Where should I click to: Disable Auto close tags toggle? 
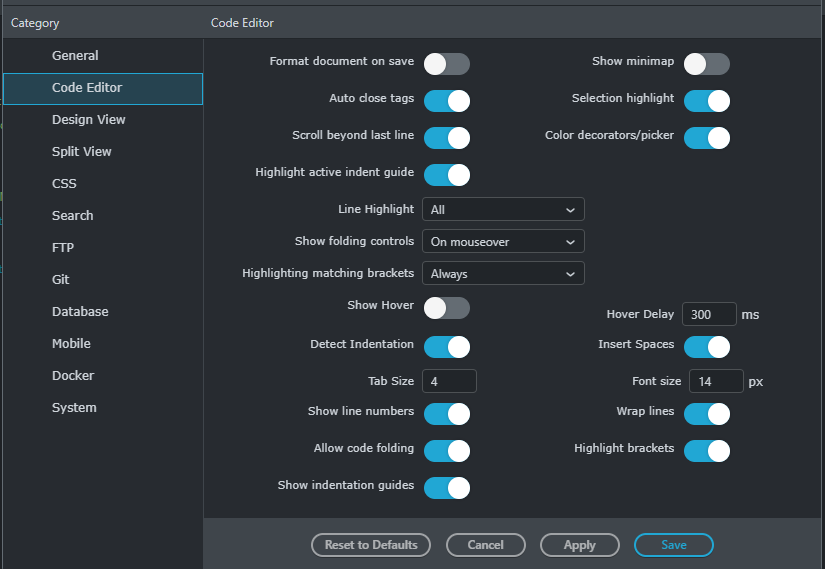447,101
